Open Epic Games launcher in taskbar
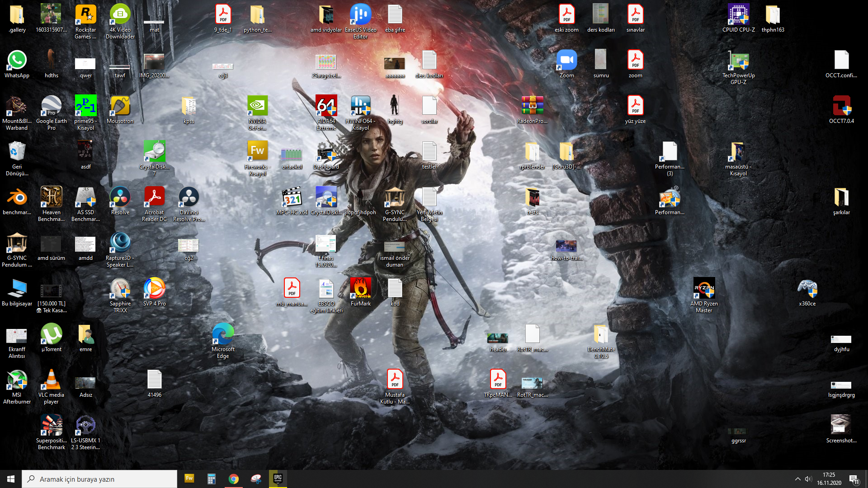 coord(278,479)
